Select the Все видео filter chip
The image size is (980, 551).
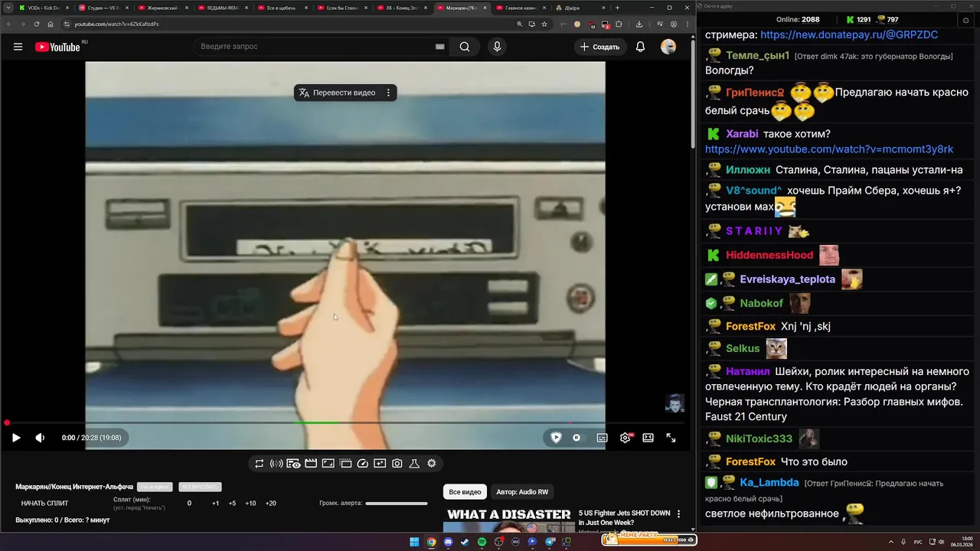[465, 492]
